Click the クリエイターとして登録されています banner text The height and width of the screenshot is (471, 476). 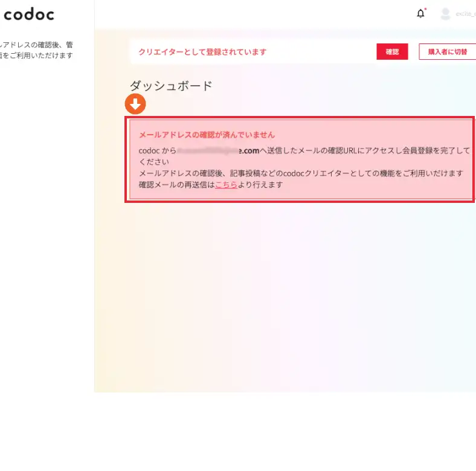click(x=202, y=52)
